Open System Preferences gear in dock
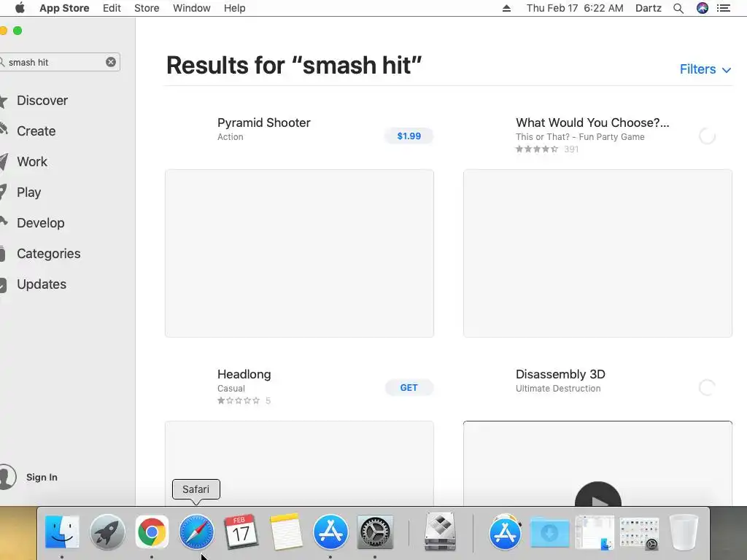This screenshot has width=747, height=560. [x=375, y=532]
